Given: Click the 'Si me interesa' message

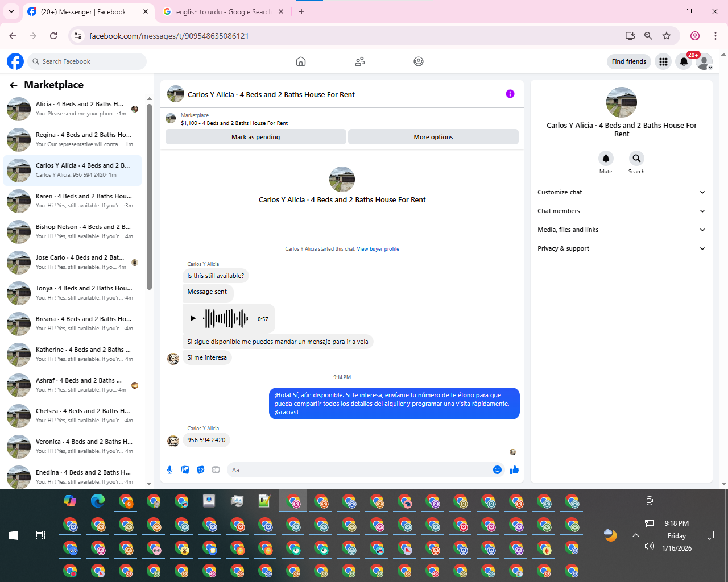Looking at the screenshot, I should (207, 357).
